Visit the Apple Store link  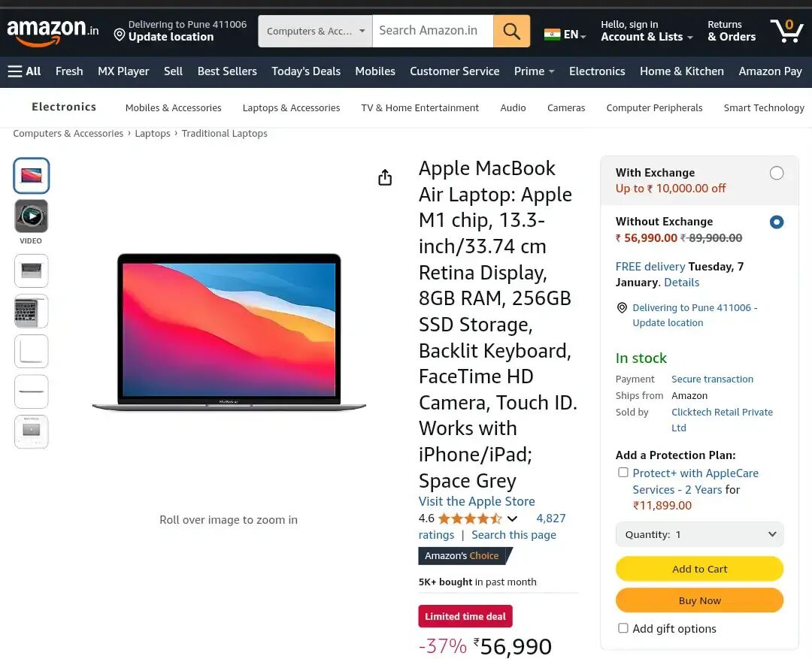point(477,501)
